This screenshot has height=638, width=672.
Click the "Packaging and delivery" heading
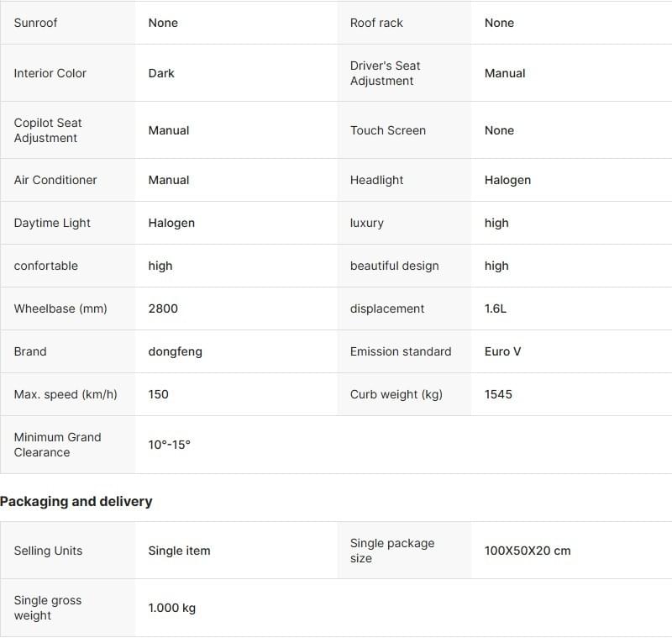pos(76,501)
